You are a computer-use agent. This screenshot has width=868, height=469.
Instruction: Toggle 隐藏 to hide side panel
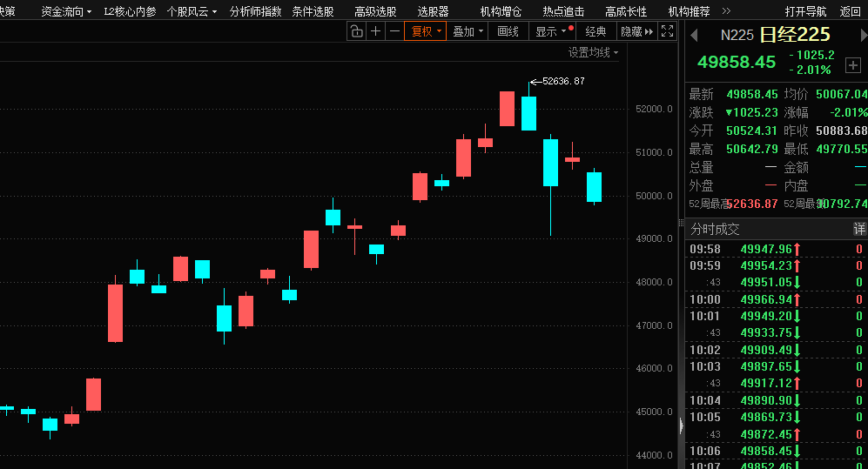pyautogui.click(x=636, y=31)
